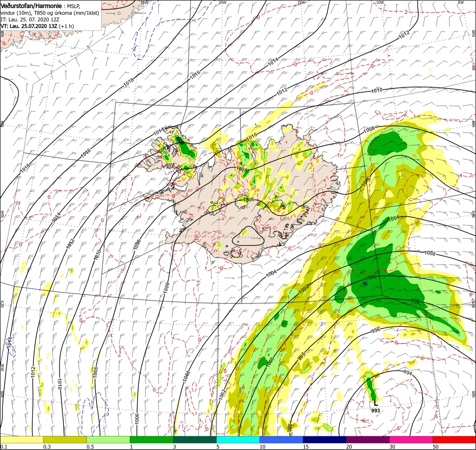This screenshot has height=450, width=476.
Task: Click the 'L' low pressure center marker
Action: (x=376, y=403)
